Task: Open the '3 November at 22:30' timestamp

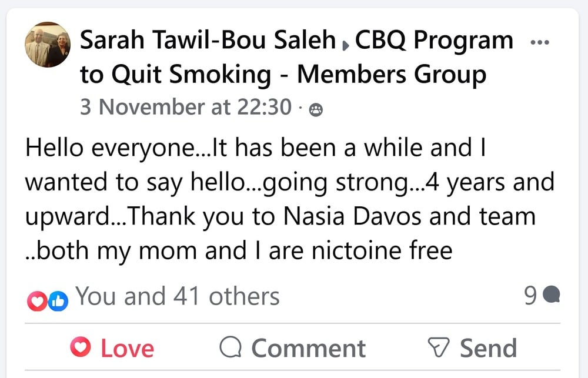Action: click(x=186, y=107)
